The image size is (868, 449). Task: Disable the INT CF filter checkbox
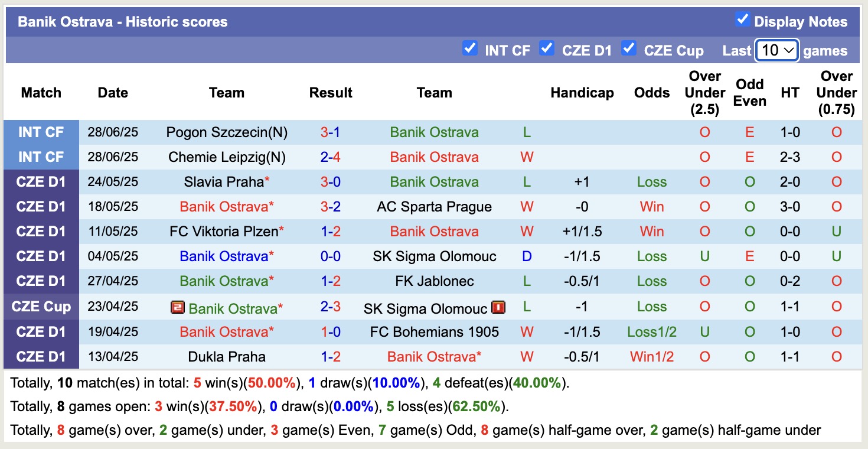click(x=470, y=50)
